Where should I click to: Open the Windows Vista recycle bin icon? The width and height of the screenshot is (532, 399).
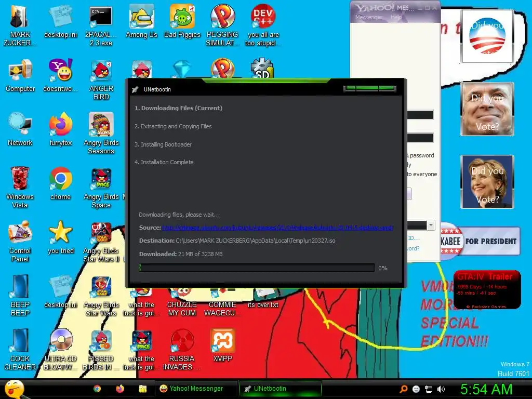pyautogui.click(x=20, y=188)
